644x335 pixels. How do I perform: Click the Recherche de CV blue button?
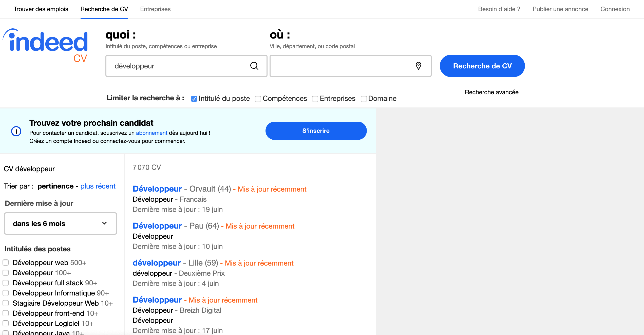pos(482,66)
